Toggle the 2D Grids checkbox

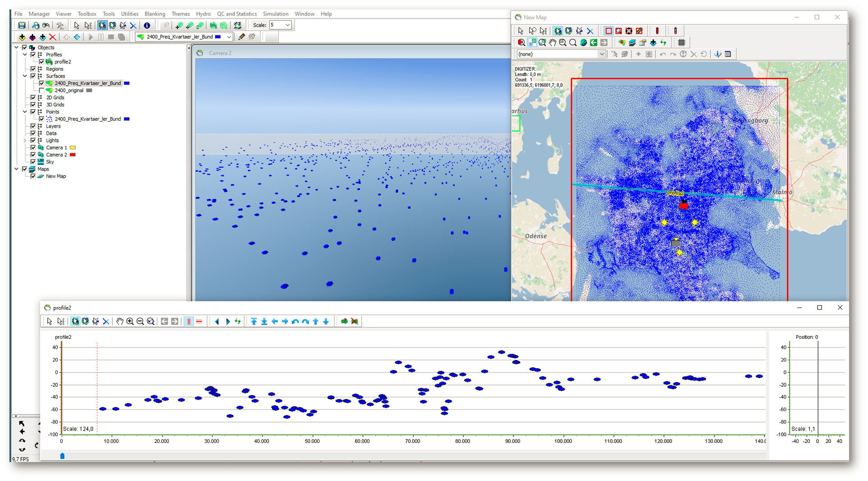pyautogui.click(x=33, y=98)
